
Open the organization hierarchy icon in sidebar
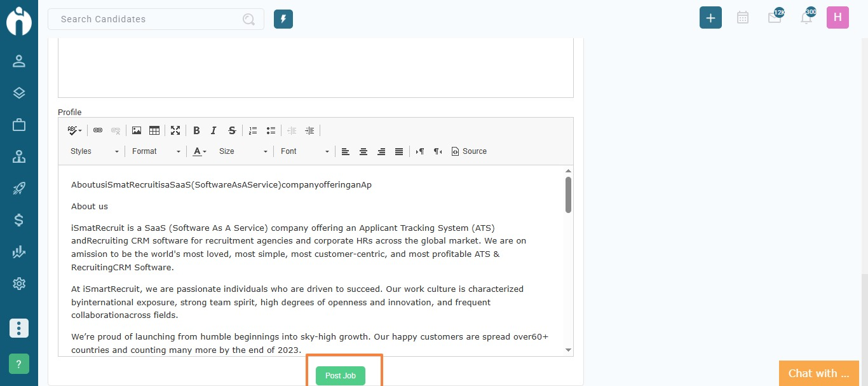tap(19, 156)
